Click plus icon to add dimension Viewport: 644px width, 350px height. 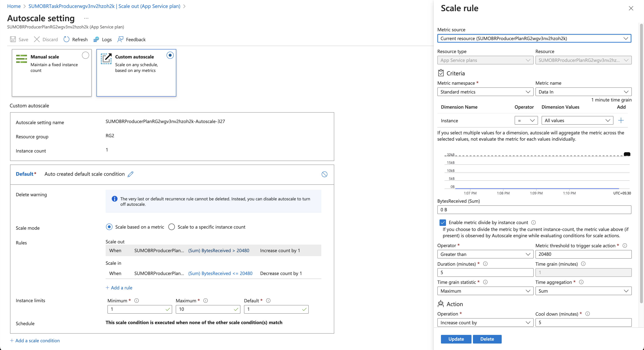tap(621, 121)
